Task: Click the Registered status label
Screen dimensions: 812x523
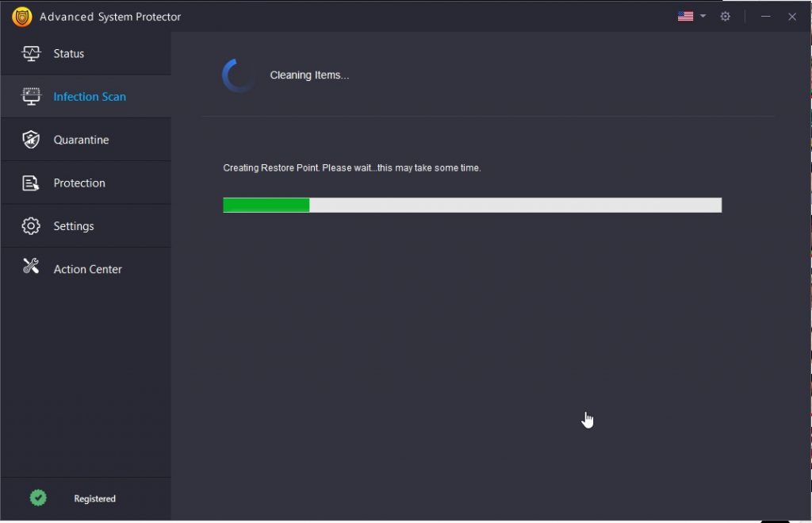Action: (x=94, y=498)
